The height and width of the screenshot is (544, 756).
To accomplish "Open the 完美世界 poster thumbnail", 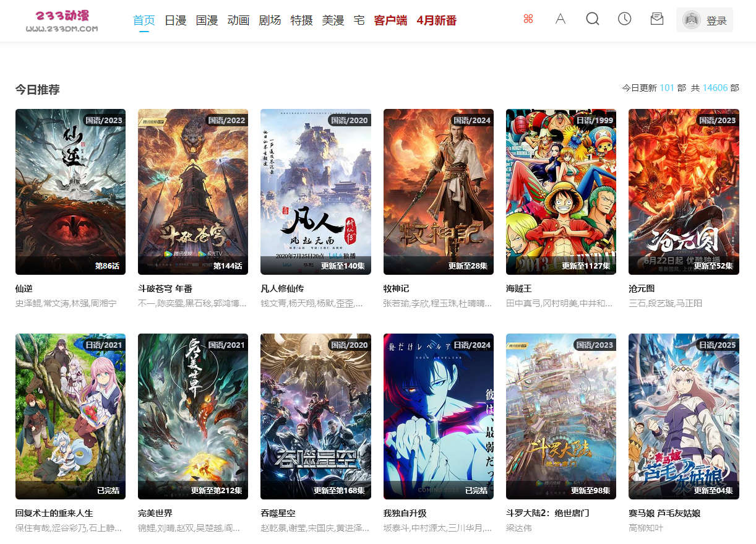I will tap(193, 417).
